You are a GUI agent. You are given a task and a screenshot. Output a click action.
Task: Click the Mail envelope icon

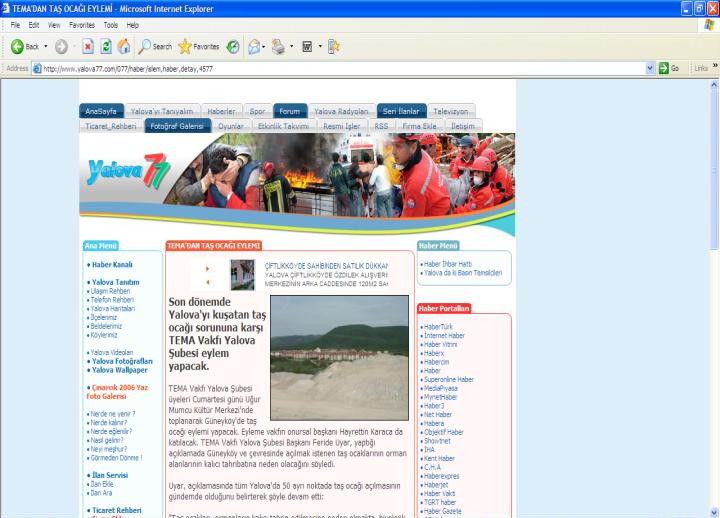click(x=254, y=46)
